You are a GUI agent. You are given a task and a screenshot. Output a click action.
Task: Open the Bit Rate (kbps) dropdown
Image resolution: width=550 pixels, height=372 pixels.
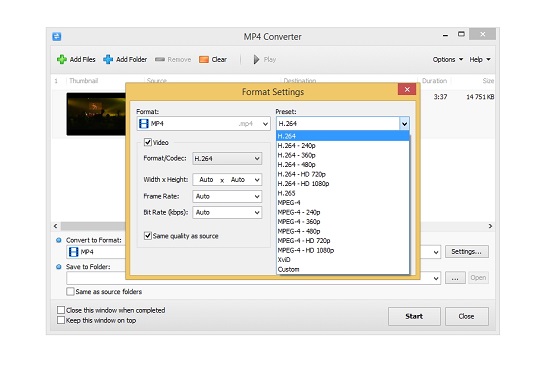pos(227,212)
